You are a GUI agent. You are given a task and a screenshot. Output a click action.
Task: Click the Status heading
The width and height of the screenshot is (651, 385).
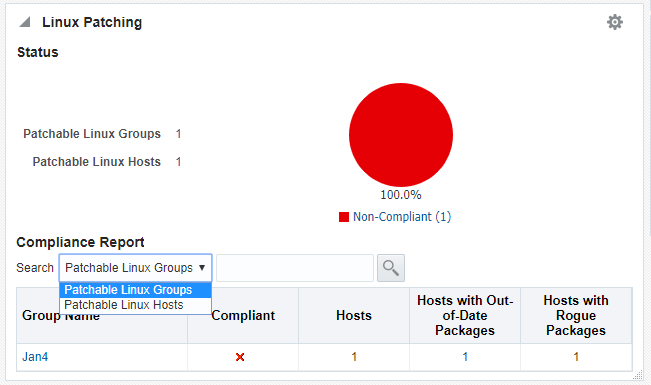38,52
